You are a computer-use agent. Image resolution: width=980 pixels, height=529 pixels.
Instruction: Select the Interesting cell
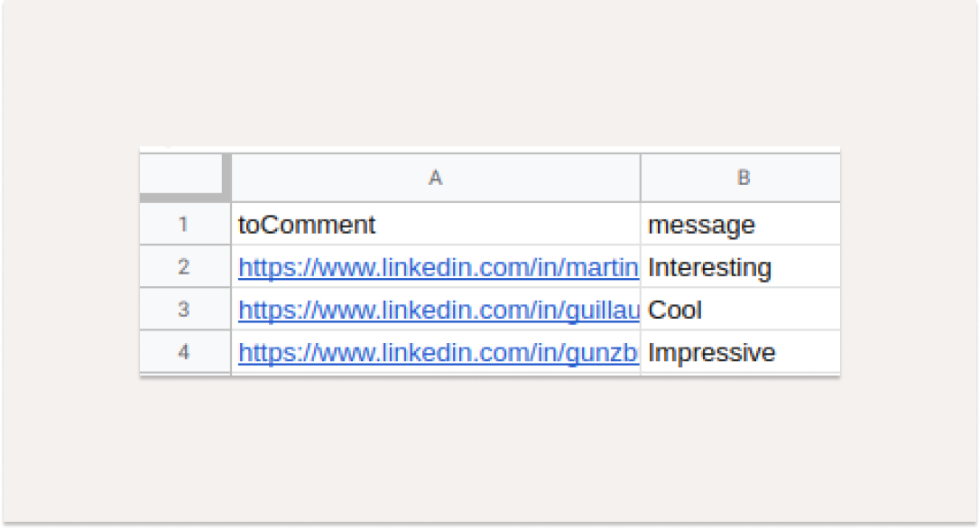pos(741,266)
